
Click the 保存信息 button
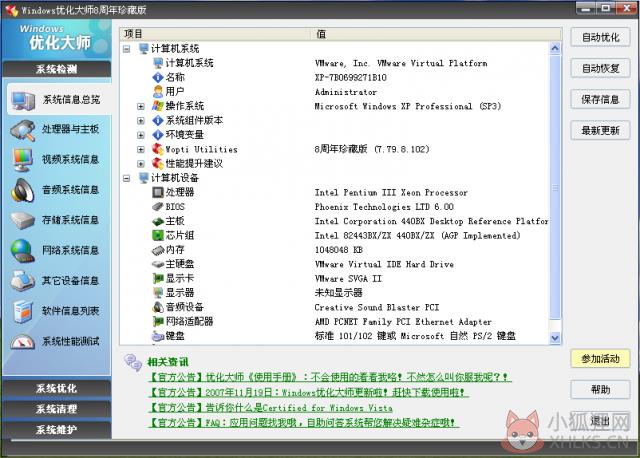tap(600, 99)
